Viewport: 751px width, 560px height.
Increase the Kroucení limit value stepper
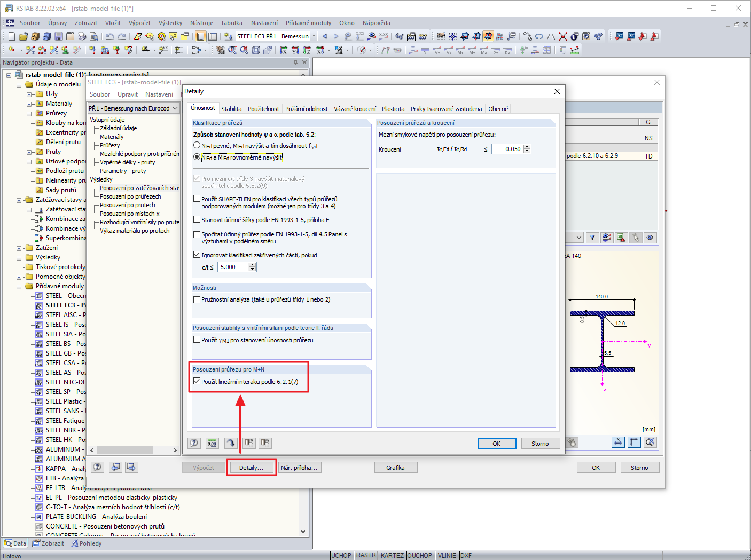tap(527, 147)
